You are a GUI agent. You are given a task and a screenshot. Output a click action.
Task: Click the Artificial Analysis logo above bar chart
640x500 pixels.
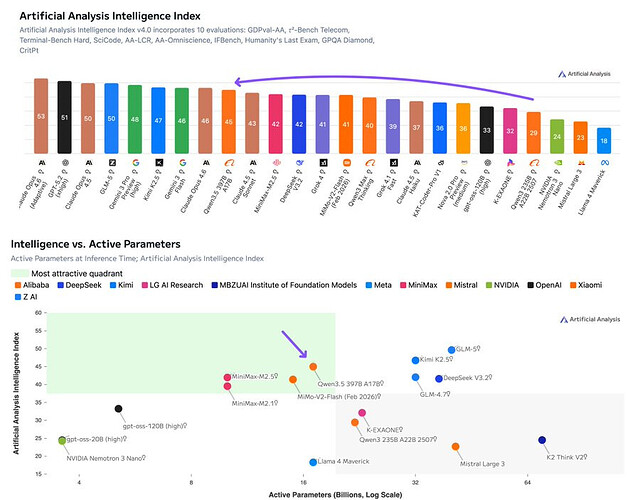[x=584, y=74]
